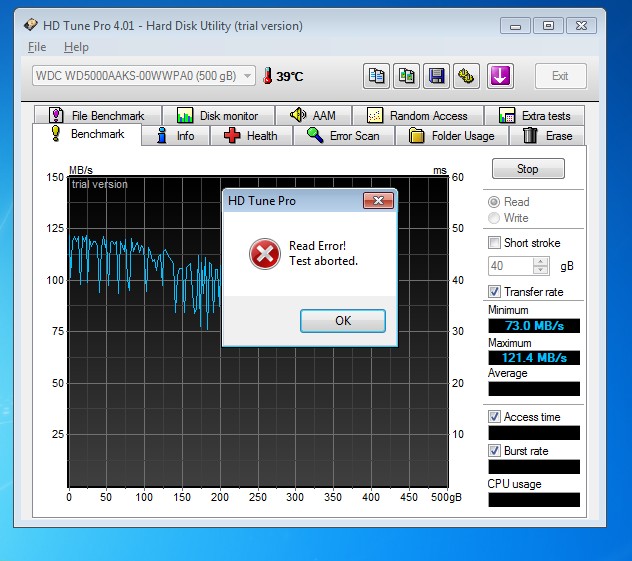Minimize the HD Tune Pro window
This screenshot has width=632, height=561.
click(x=515, y=26)
